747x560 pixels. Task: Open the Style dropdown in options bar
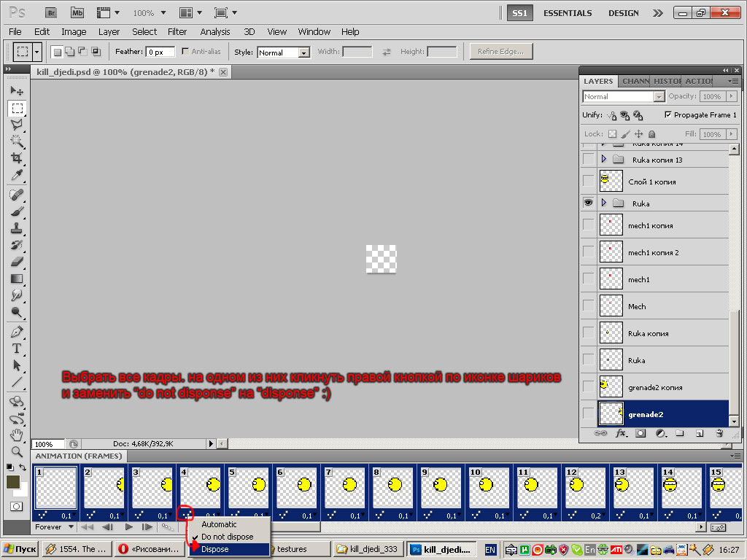pyautogui.click(x=284, y=52)
